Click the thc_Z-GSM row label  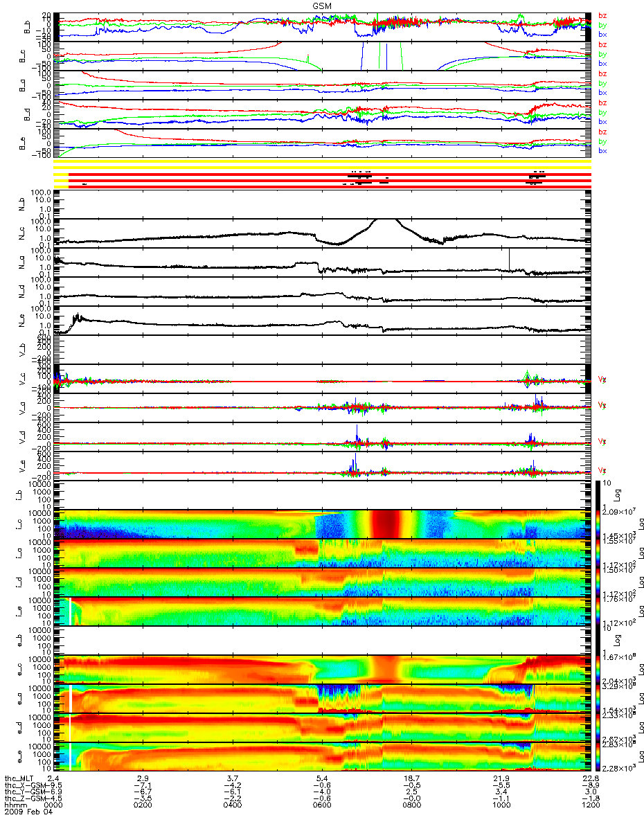(x=26, y=798)
